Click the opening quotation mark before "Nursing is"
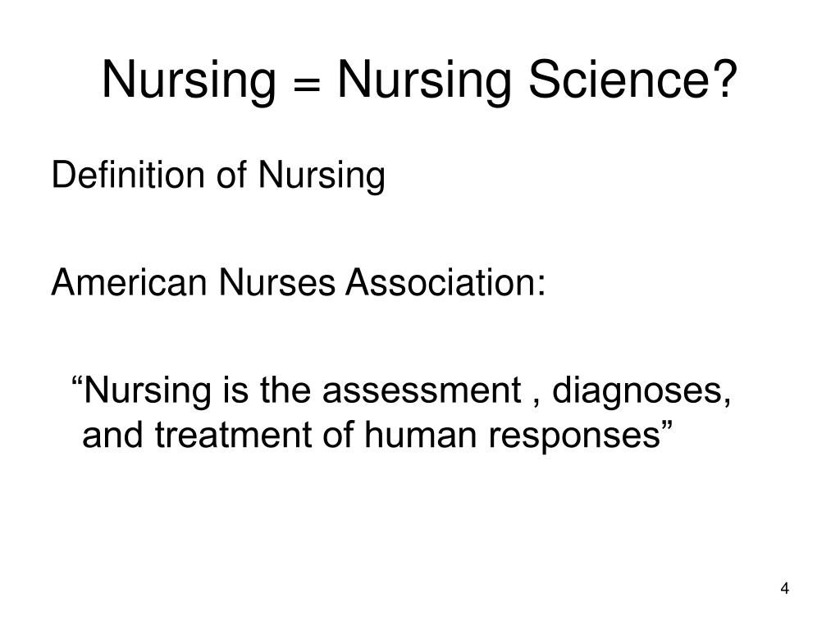This screenshot has width=840, height=630. tap(77, 381)
